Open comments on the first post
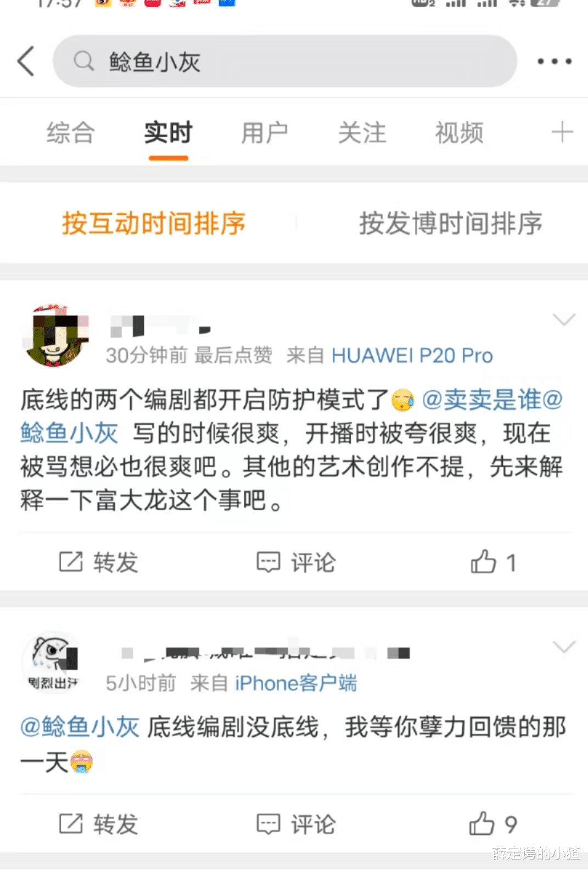 click(296, 562)
